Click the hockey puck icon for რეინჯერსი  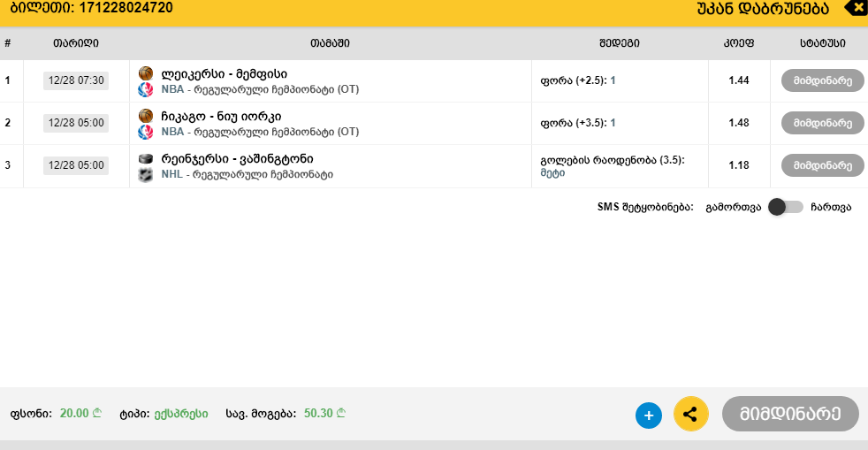coord(146,159)
